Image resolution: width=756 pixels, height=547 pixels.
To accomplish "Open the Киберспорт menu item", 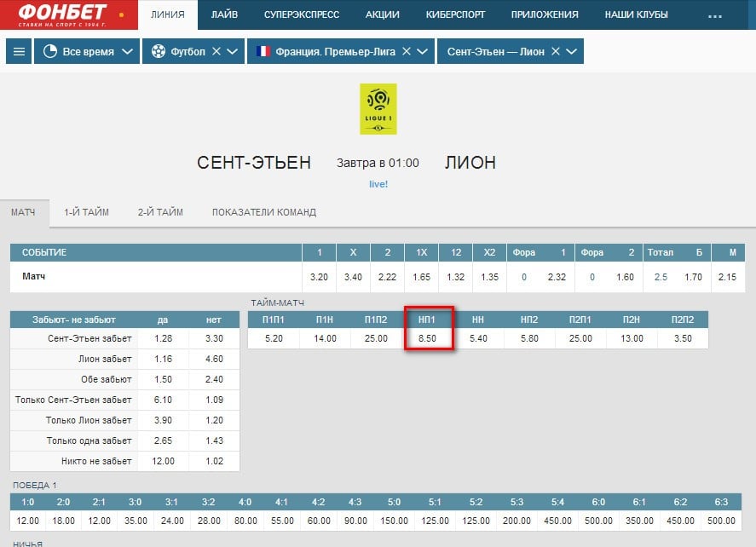I will click(455, 15).
